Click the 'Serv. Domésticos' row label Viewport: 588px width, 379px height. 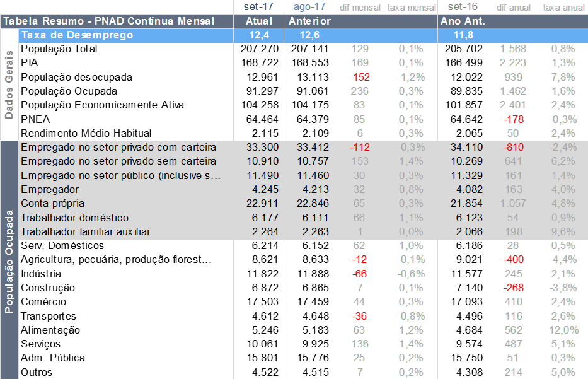click(x=62, y=245)
